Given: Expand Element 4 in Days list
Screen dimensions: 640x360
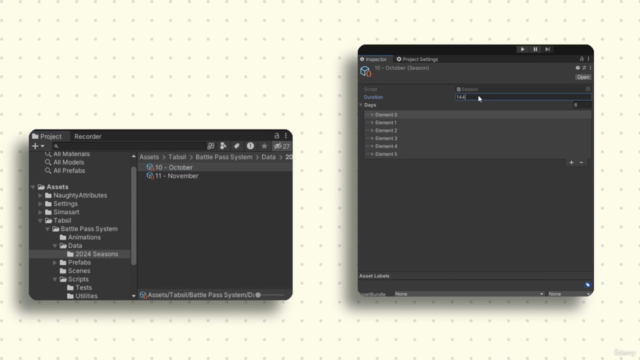Looking at the screenshot, I should [x=372, y=146].
